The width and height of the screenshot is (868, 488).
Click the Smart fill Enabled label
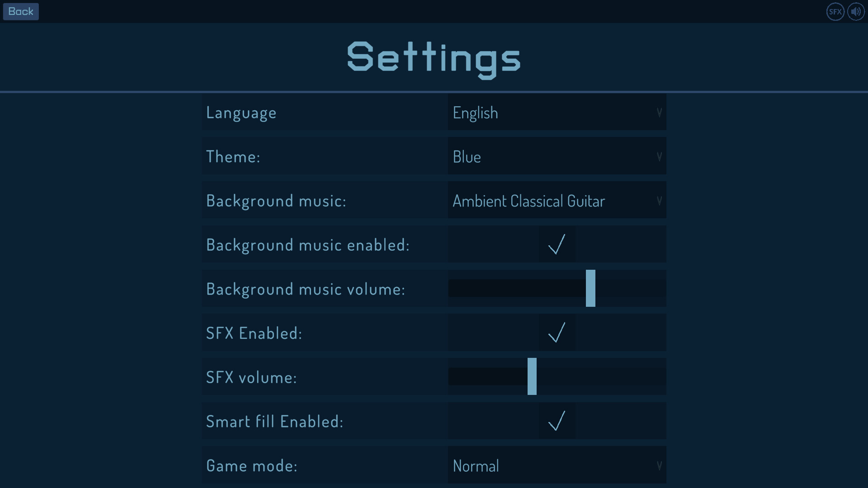[x=274, y=422]
